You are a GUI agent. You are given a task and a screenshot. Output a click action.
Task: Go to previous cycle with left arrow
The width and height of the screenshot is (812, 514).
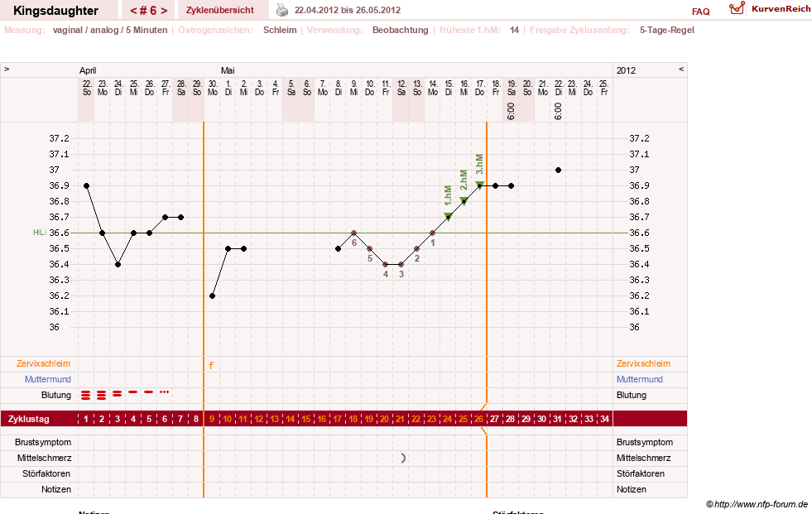[133, 11]
